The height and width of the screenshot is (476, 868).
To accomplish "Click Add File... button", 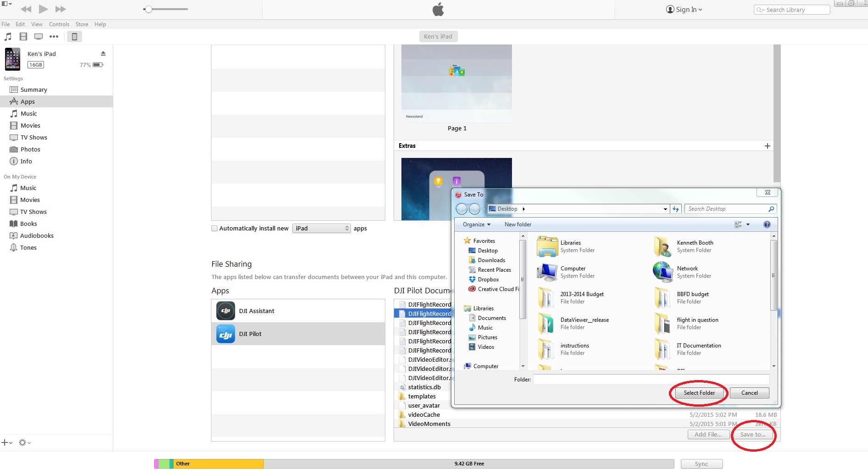I will [708, 435].
